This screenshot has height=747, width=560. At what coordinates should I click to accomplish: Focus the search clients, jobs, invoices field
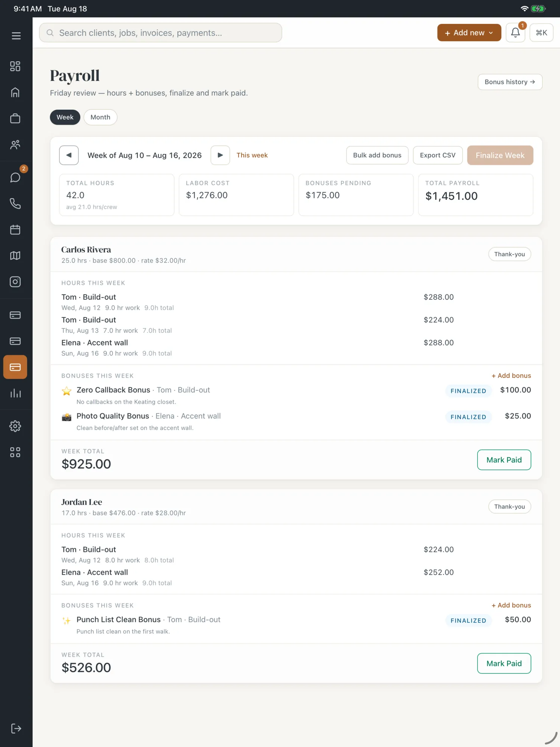(161, 33)
